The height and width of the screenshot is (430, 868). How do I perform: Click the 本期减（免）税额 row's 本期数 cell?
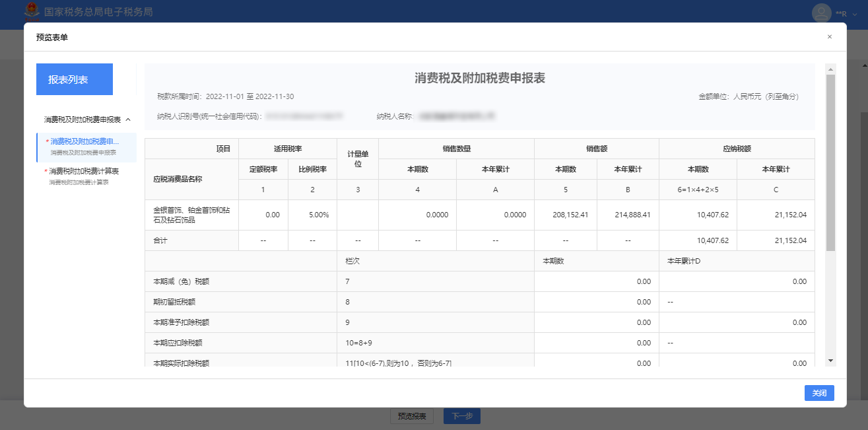[596, 281]
